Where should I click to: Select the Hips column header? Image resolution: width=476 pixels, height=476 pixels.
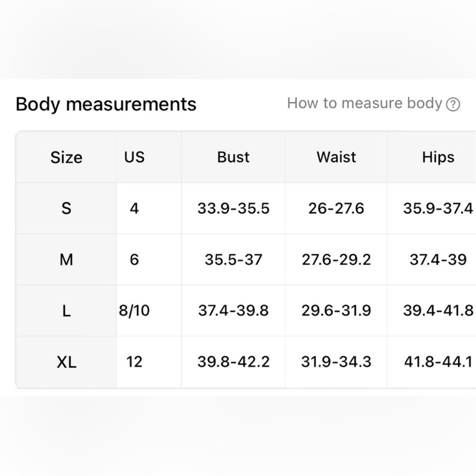438,157
